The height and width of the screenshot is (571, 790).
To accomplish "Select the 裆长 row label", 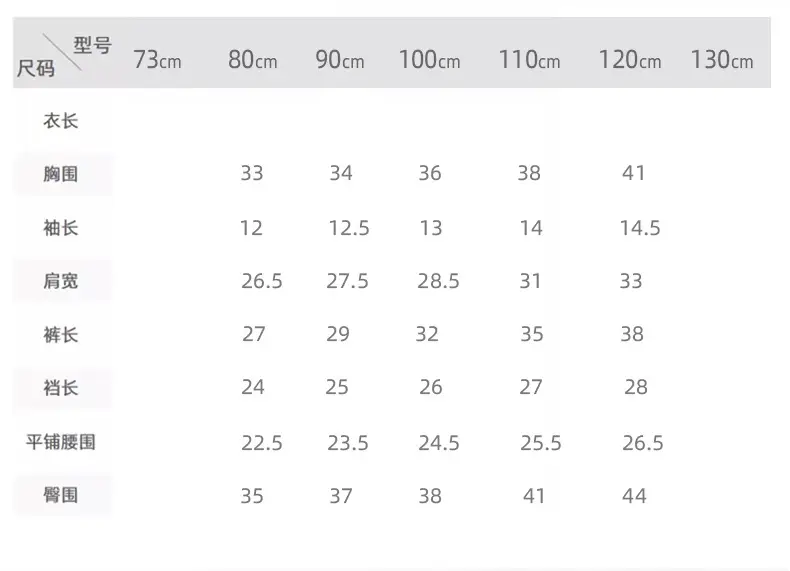I will click(x=60, y=388).
